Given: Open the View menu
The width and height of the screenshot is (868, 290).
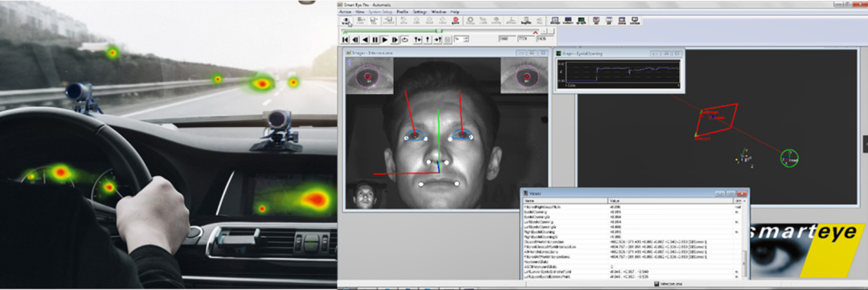Looking at the screenshot, I should point(360,11).
